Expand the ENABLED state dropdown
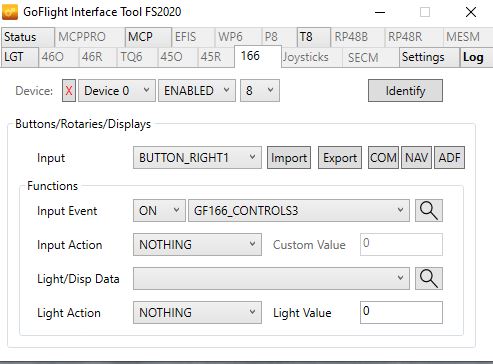The height and width of the screenshot is (364, 493). pos(197,91)
